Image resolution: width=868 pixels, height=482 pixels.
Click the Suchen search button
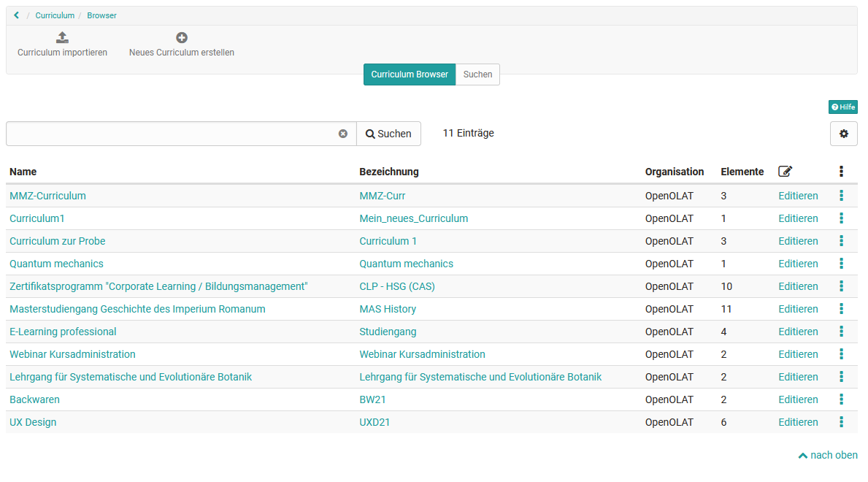(388, 134)
